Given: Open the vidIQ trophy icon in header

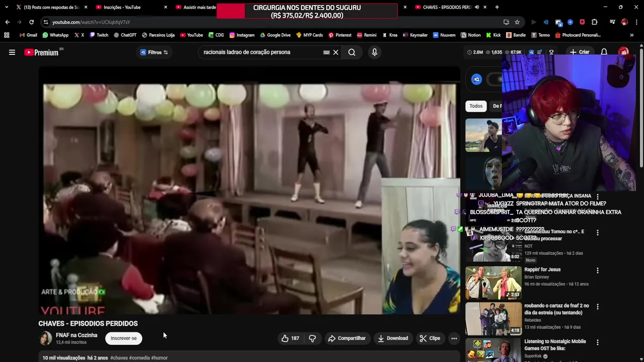Looking at the screenshot, I should pos(551,52).
